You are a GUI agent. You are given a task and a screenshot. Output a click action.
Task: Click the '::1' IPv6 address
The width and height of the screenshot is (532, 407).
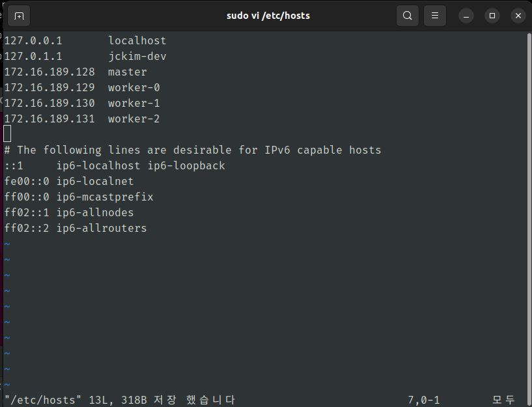14,165
